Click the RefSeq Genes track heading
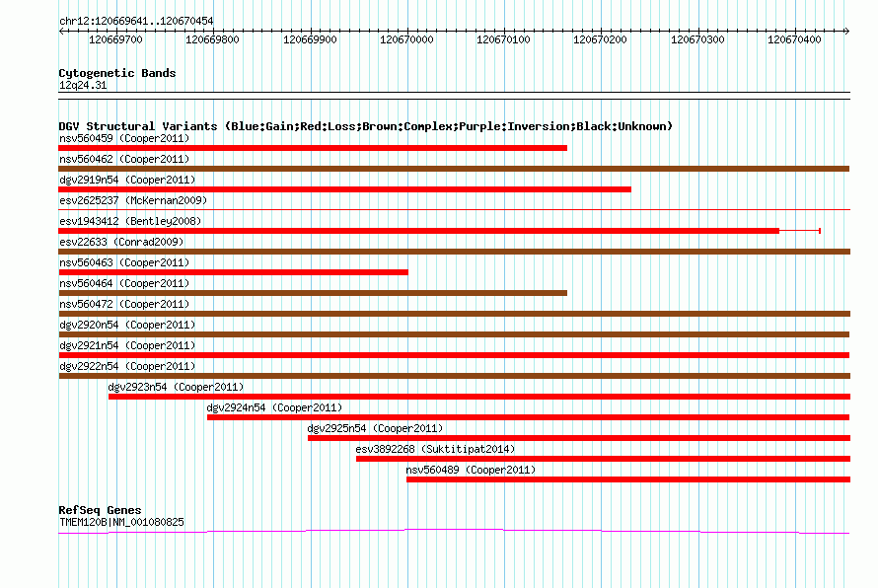This screenshot has height=588, width=878. 101,510
